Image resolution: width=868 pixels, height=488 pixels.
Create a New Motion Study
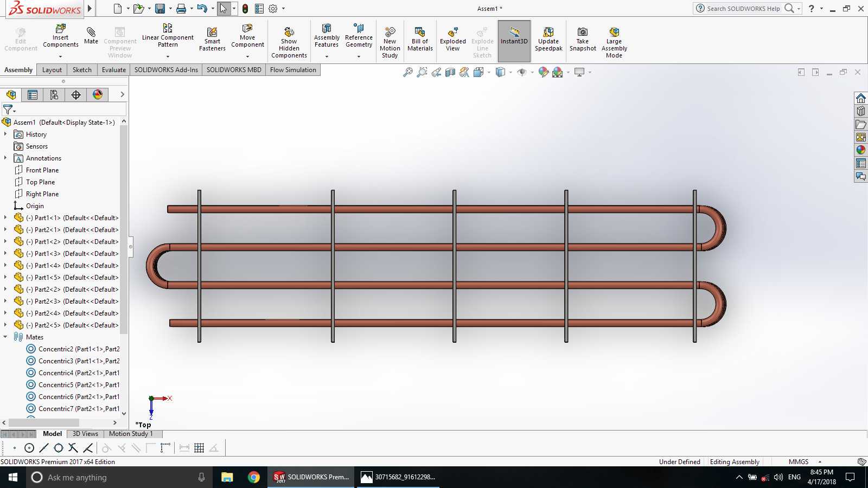tap(390, 42)
